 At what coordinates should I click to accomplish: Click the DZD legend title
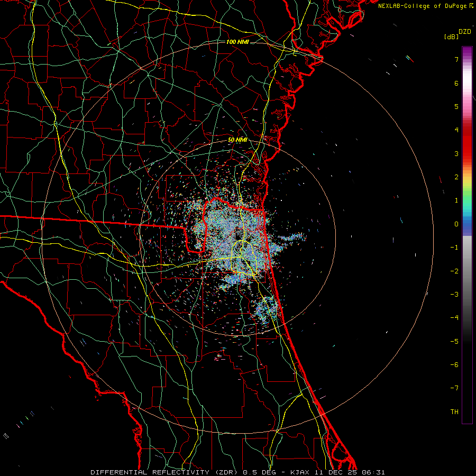465,32
